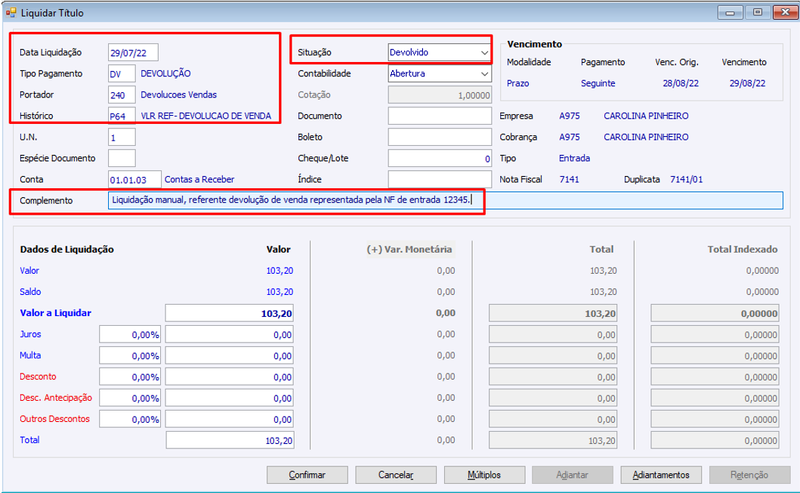Open the Múltiplos button

(484, 475)
